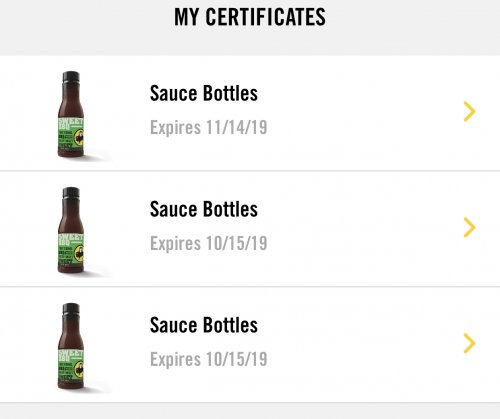This screenshot has width=500, height=419.
Task: Tap the green label on the bottom bottle
Action: 71,365
